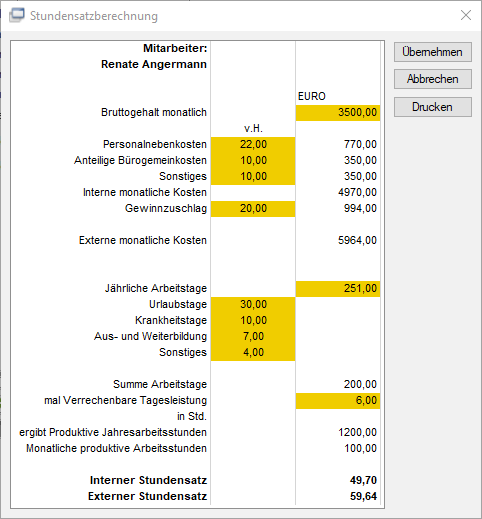Close the Stundensatzberechnung dialog

[466, 15]
